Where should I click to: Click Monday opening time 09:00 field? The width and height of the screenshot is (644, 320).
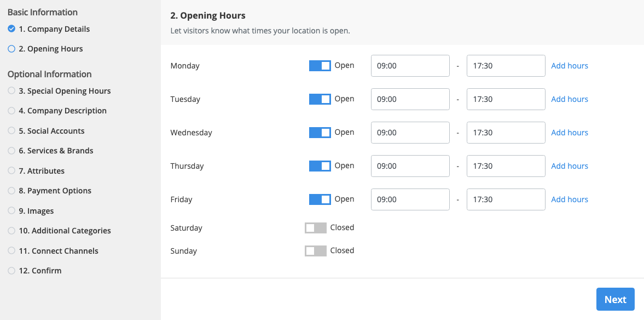click(410, 66)
